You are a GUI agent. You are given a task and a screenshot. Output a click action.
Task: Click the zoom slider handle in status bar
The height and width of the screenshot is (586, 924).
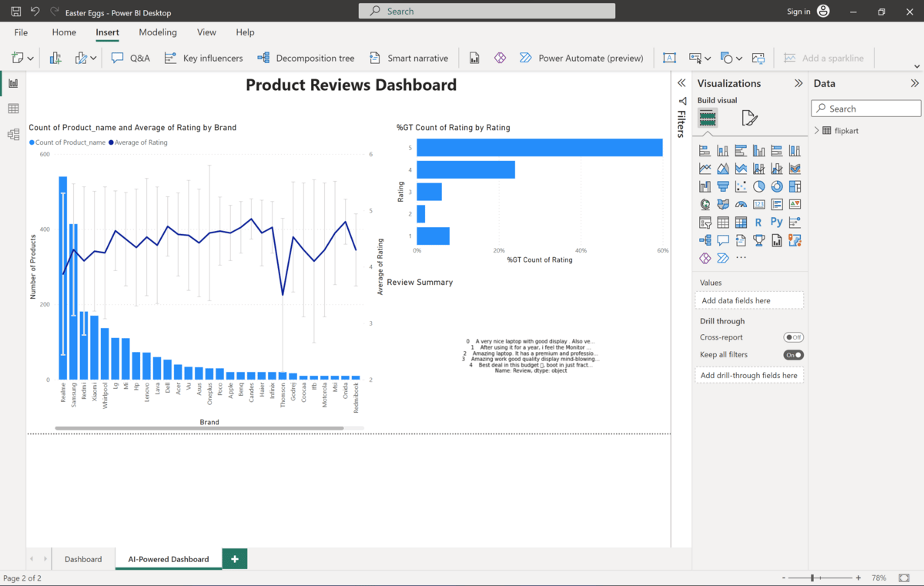[812, 578]
